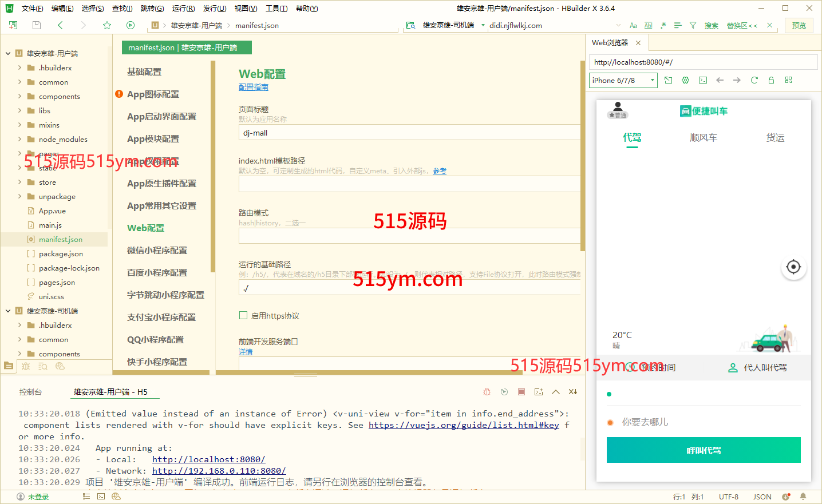Click the Run play icon in toolbar
The image size is (822, 504).
(131, 25)
